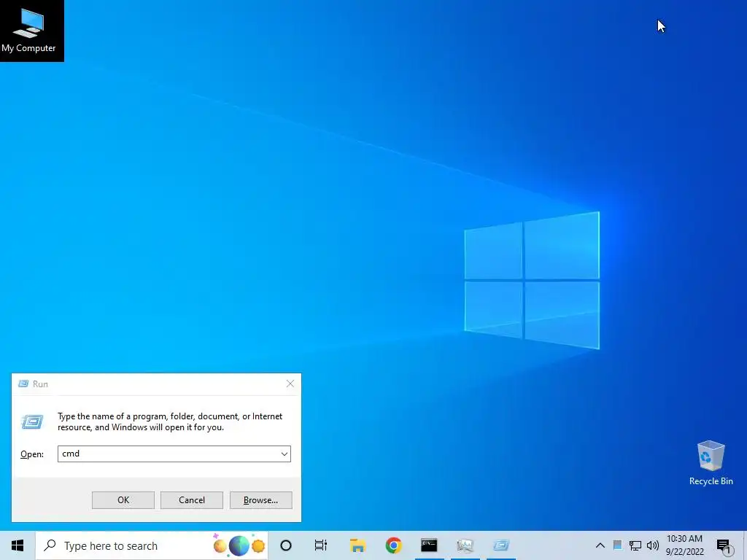Click the Open text field containing cmd
This screenshot has height=560, width=747.
point(174,454)
